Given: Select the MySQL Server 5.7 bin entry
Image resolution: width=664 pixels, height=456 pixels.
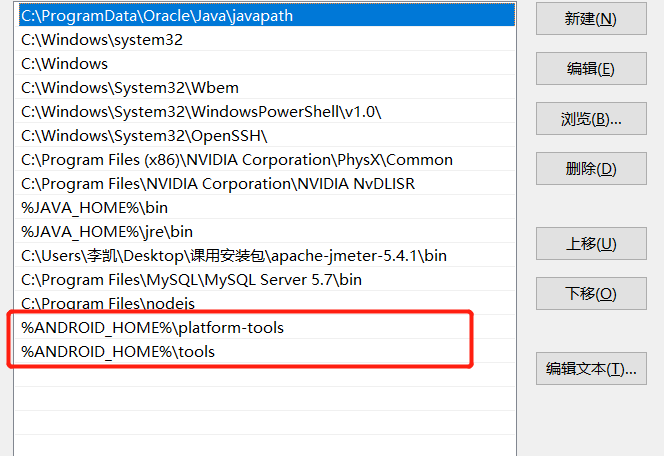Looking at the screenshot, I should click(x=191, y=280).
